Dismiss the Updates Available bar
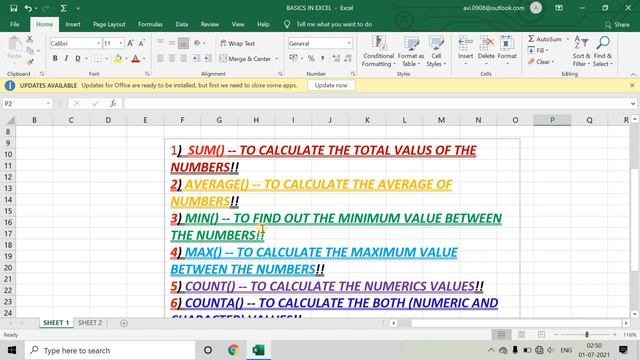This screenshot has width=640, height=360. [x=632, y=85]
